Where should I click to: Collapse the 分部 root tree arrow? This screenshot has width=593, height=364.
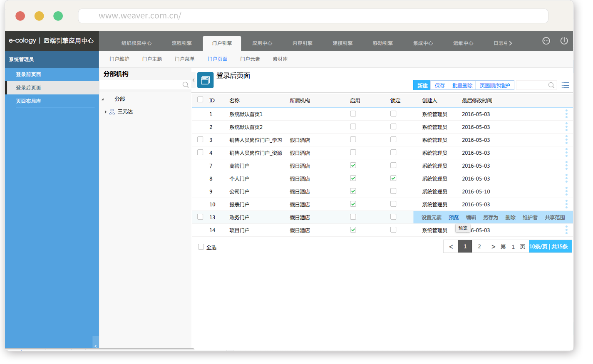pyautogui.click(x=103, y=99)
